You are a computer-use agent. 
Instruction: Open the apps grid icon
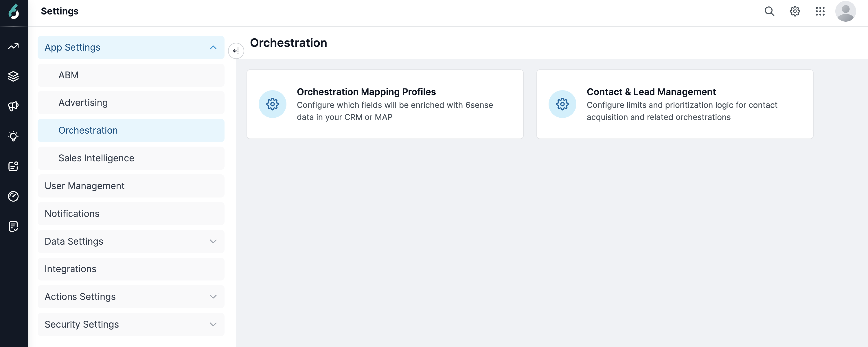pyautogui.click(x=820, y=12)
